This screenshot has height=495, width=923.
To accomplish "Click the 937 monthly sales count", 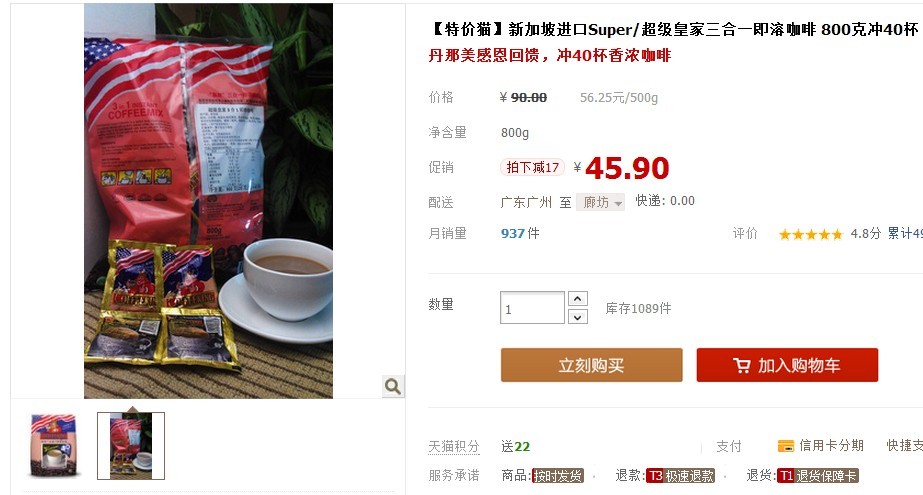I will (x=512, y=234).
